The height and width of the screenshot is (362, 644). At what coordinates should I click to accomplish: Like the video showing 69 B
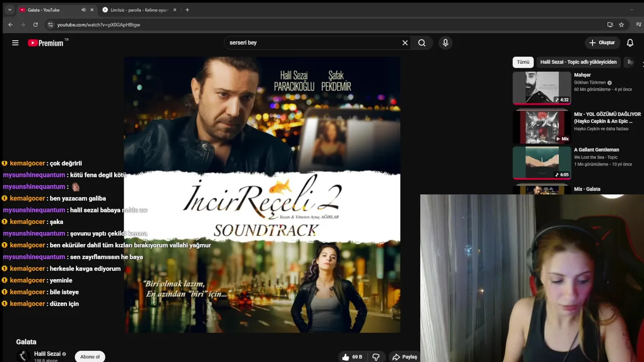click(352, 356)
